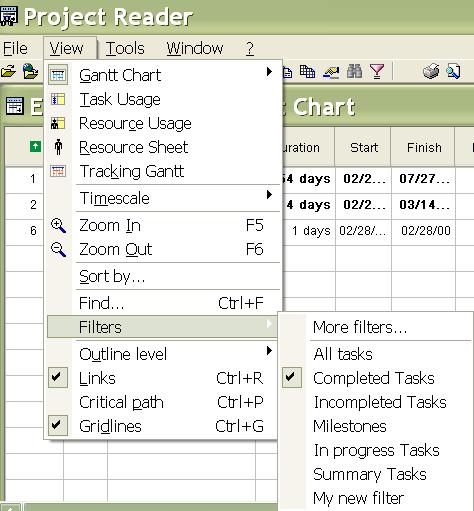Screen dimensions: 474x511
Task: Click the Task Usage menu icon
Action: click(58, 99)
